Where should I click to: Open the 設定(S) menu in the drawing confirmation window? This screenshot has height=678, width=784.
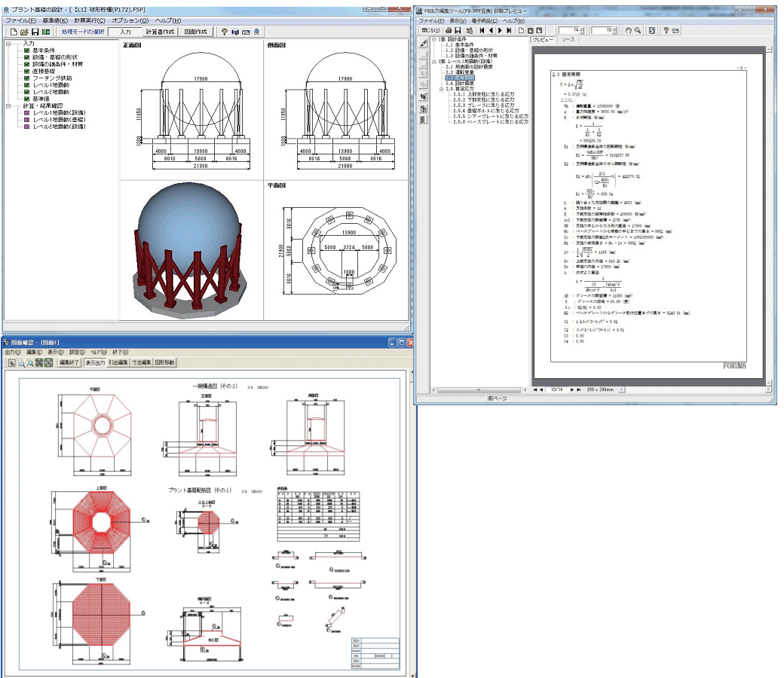[77, 353]
